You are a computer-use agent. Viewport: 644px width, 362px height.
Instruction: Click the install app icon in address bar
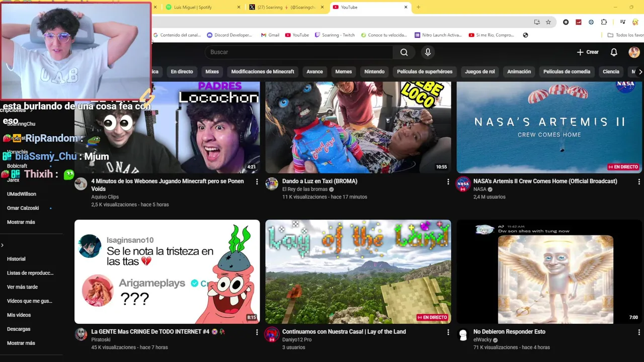coord(537,22)
